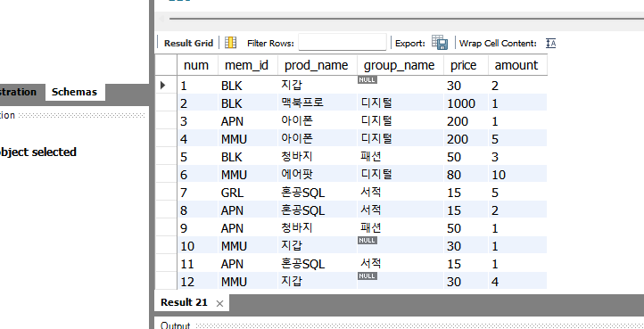Click the Result Grid label
Viewport: 644px width, 329px height.
pos(188,43)
